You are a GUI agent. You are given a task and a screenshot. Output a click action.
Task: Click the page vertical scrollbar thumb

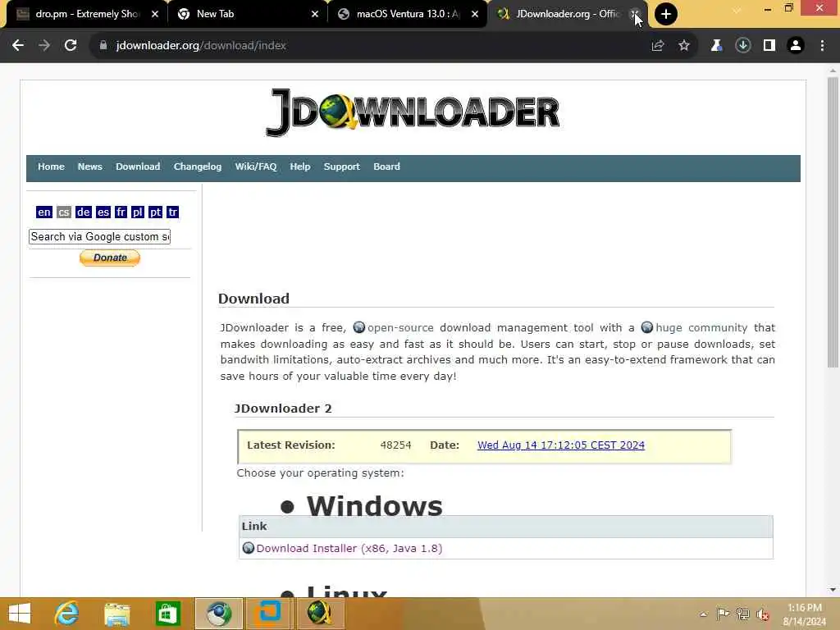point(833,222)
